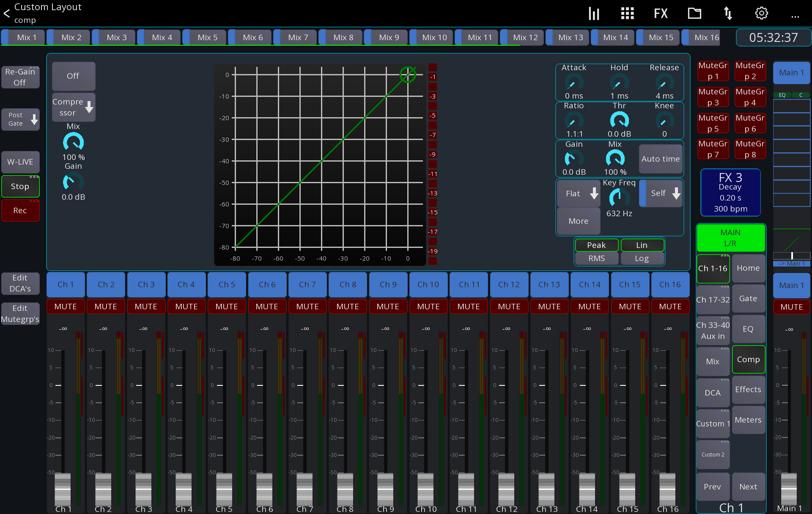Viewport: 812px width, 514px height.
Task: Open the three-dots overflow menu
Action: click(795, 17)
